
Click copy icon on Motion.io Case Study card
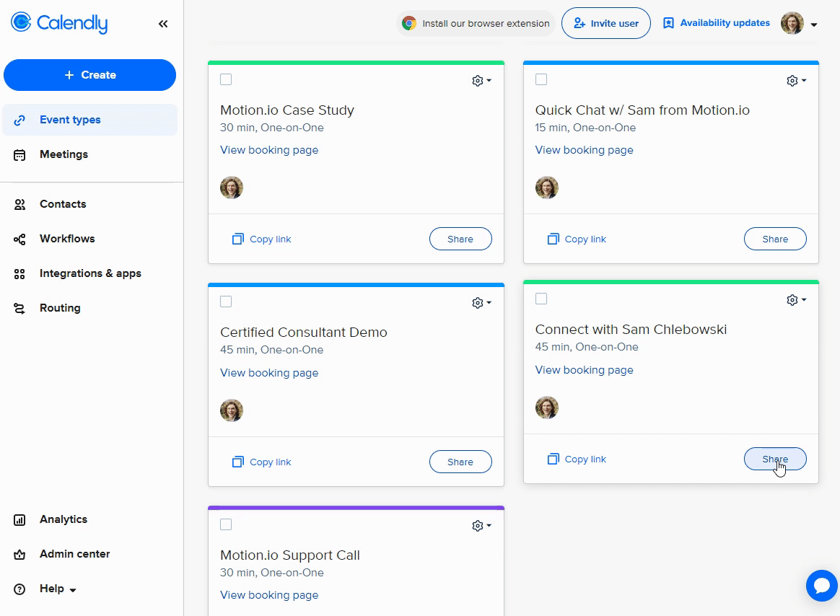[x=238, y=239]
